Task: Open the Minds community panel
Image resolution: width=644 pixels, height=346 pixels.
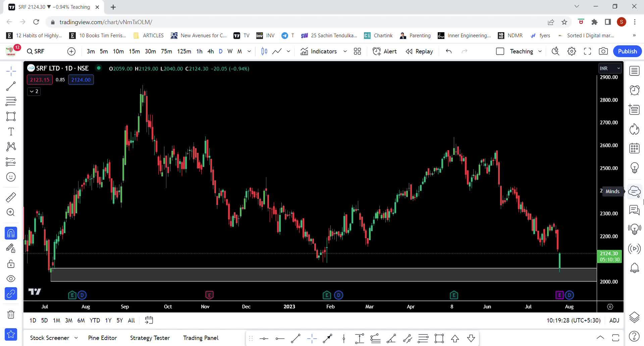Action: 634,191
